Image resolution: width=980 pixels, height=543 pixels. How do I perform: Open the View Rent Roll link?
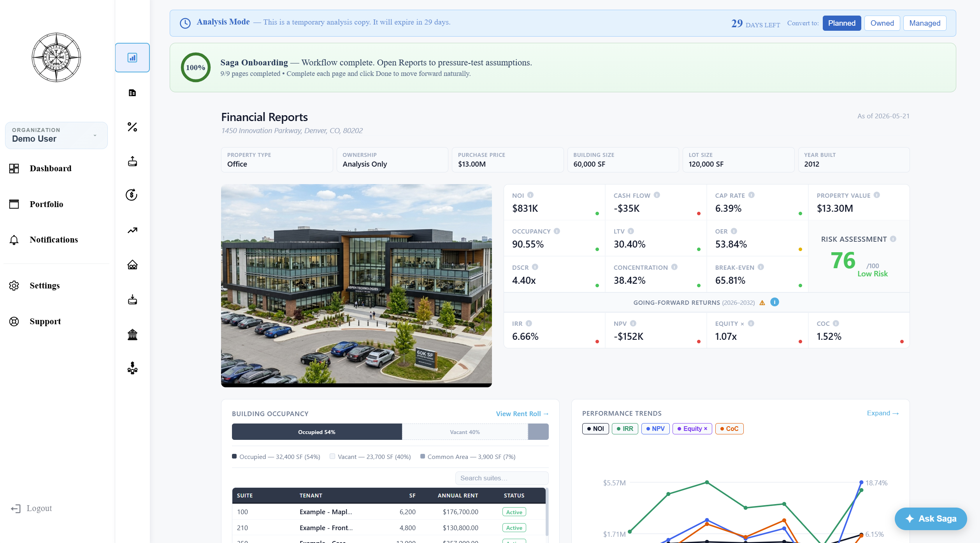pos(522,413)
